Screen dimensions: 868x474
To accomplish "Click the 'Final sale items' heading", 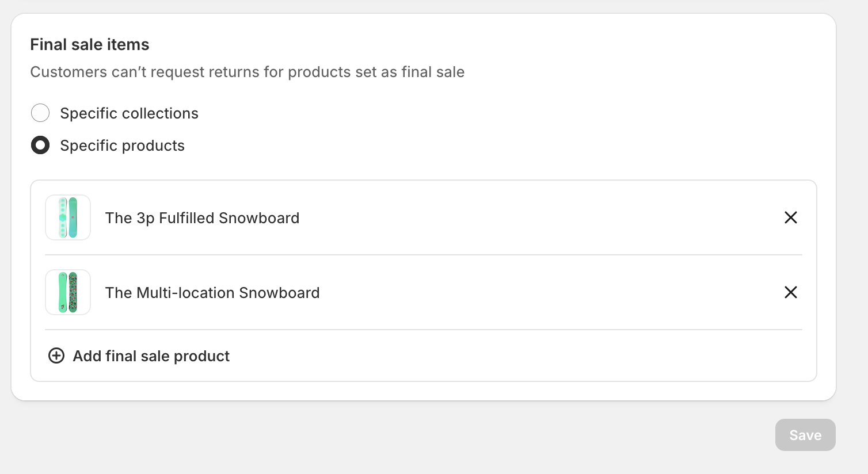I will [90, 44].
